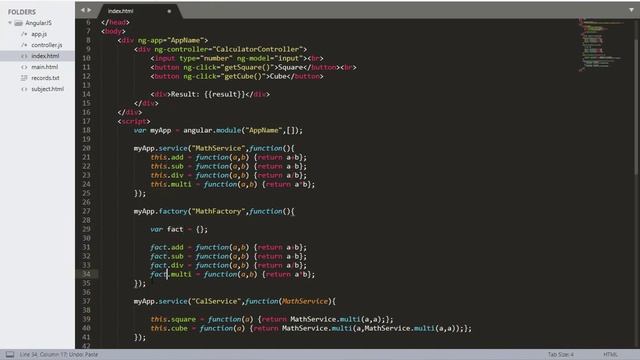Viewport: 640px width, 360px height.
Task: Toggle side bar via status bar icon
Action: [x=10, y=354]
